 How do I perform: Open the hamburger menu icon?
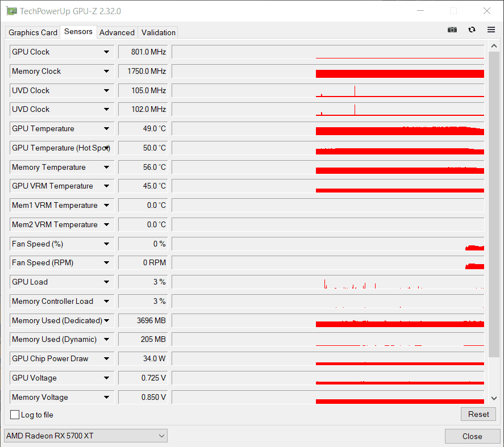point(491,30)
